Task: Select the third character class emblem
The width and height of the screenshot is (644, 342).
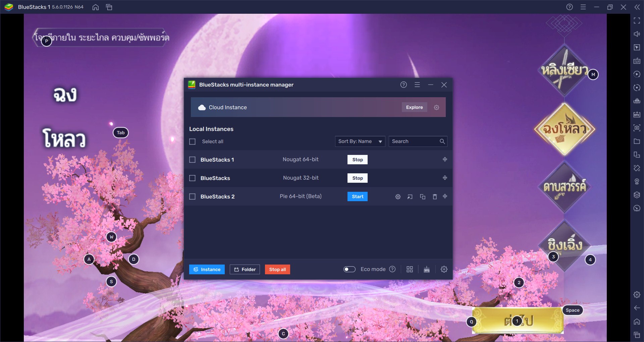Action: [565, 187]
